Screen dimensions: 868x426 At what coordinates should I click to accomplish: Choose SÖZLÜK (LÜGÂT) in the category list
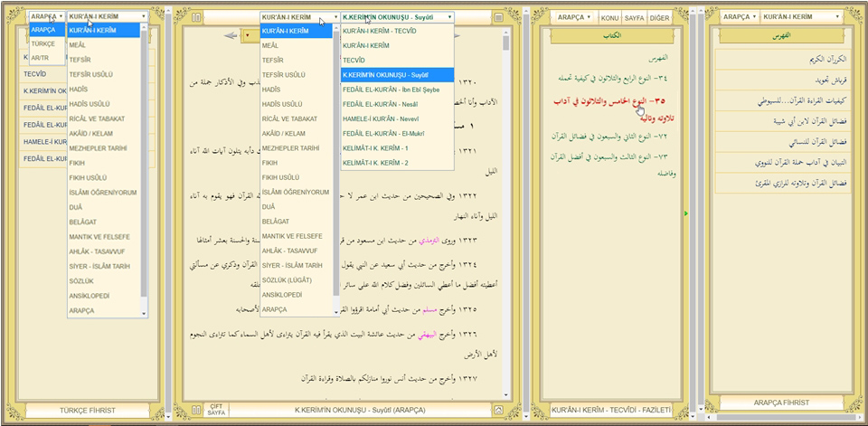pyautogui.click(x=296, y=279)
